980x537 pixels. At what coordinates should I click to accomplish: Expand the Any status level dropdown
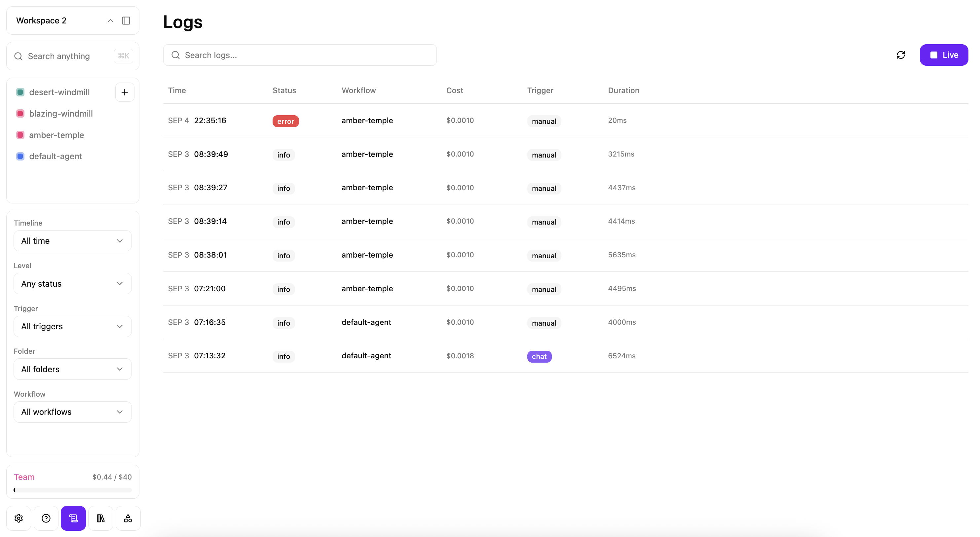[72, 283]
